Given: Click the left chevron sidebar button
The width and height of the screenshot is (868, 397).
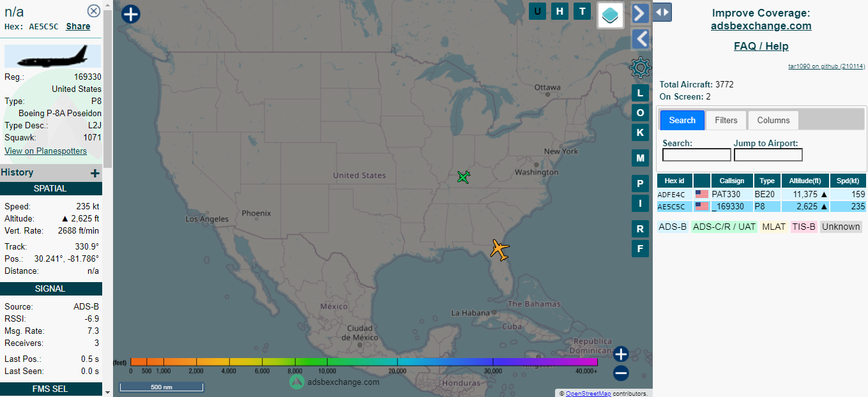Looking at the screenshot, I should [641, 39].
